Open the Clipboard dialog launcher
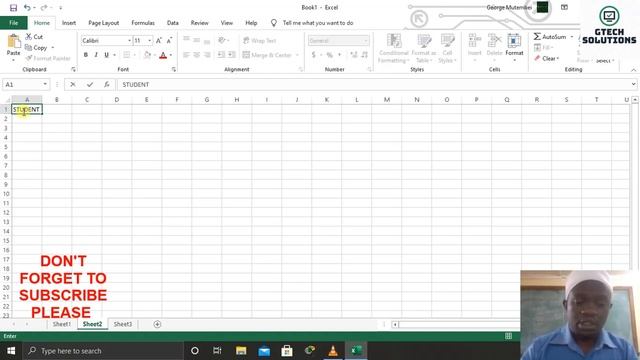The height and width of the screenshot is (360, 640). (73, 70)
